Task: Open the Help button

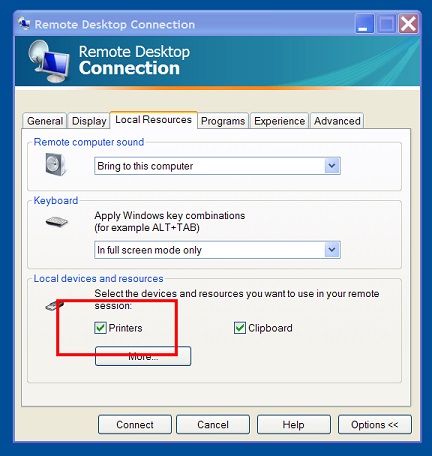Action: (294, 425)
